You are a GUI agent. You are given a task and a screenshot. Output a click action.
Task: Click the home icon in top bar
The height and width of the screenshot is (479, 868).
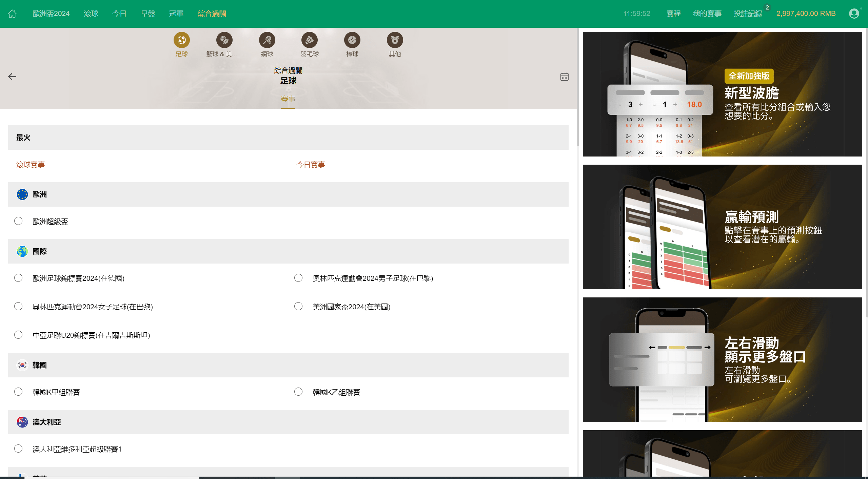coord(12,14)
